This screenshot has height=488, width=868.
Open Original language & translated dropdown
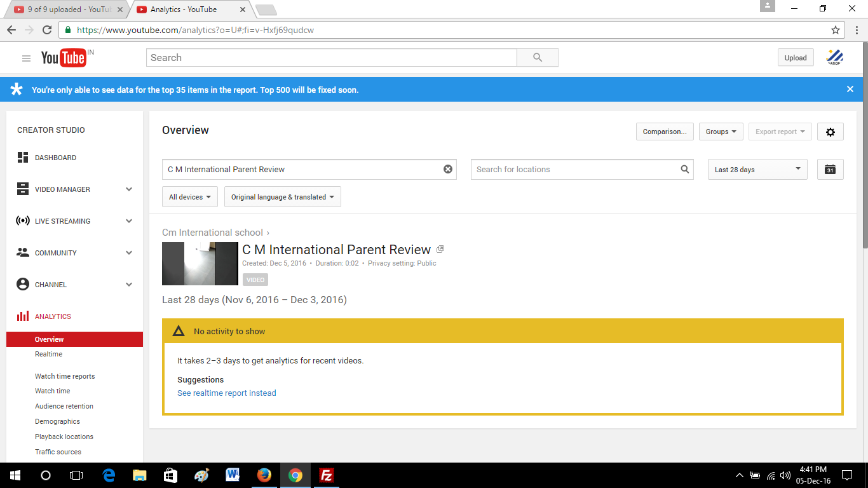282,197
